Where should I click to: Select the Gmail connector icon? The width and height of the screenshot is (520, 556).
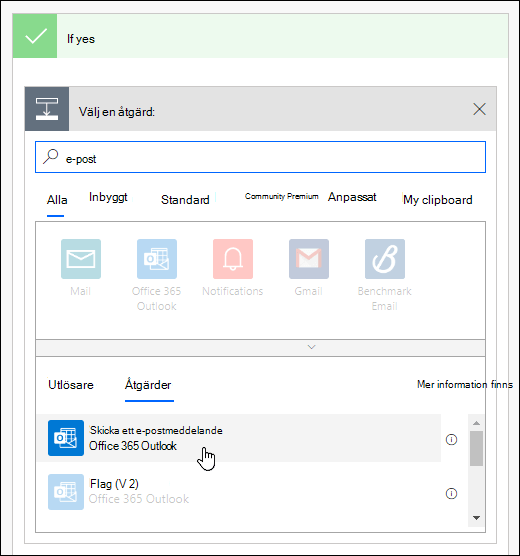[x=309, y=259]
